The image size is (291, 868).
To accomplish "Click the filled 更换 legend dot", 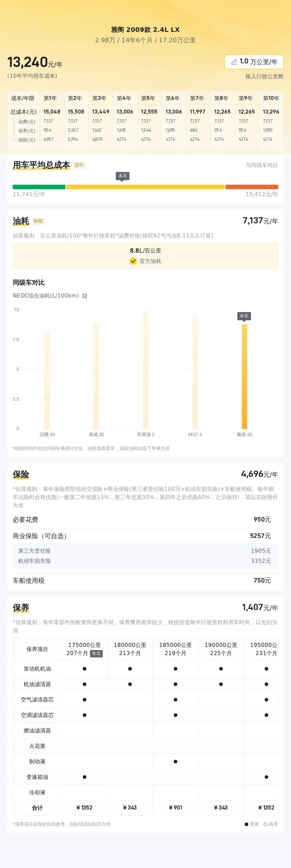I will pos(246,825).
